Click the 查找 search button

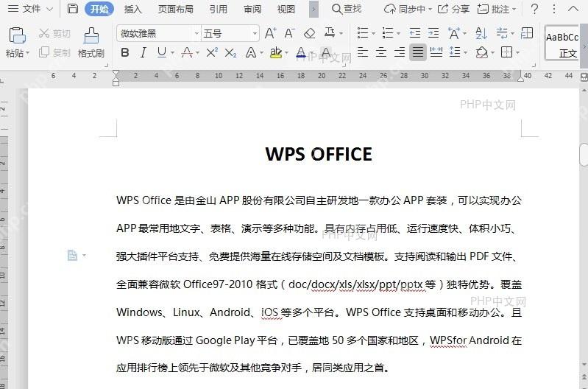pos(347,9)
